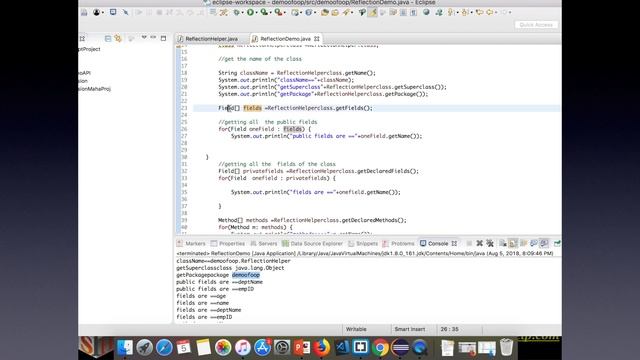Click the highlighted 'demoofoop' text in console
The image size is (640, 360).
(x=246, y=275)
